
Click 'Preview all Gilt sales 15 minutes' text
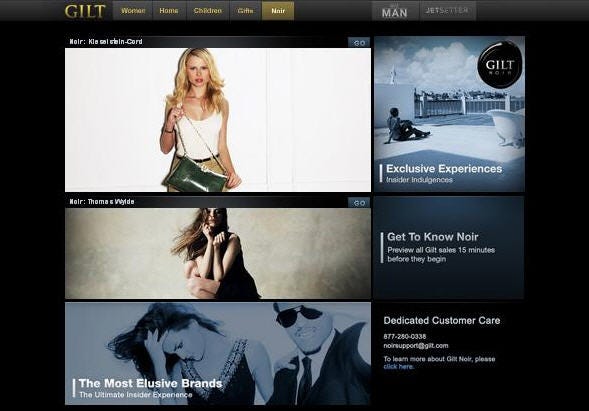(441, 250)
